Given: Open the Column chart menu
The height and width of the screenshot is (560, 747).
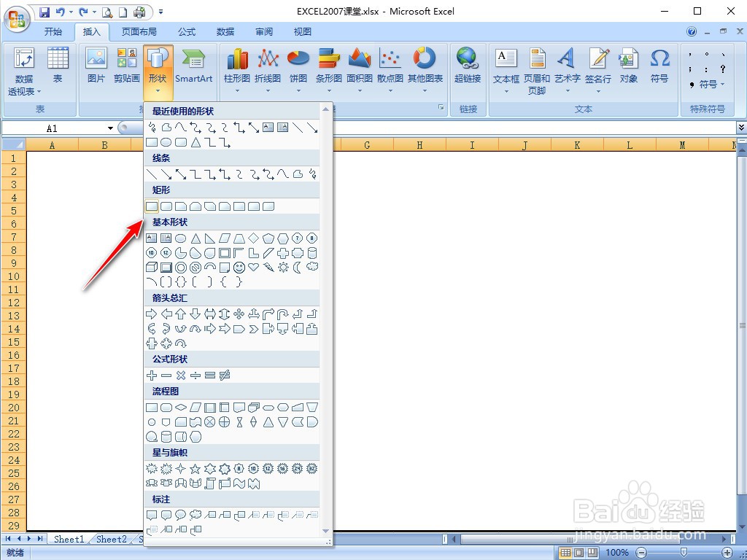Looking at the screenshot, I should click(237, 71).
